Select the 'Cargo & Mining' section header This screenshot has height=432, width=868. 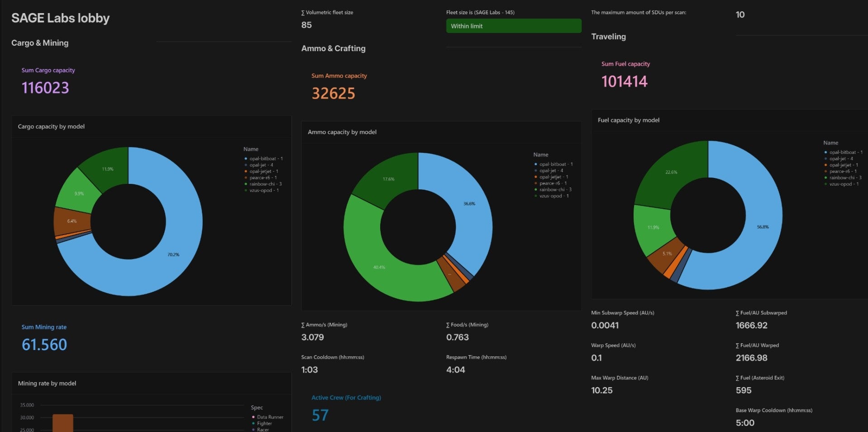pyautogui.click(x=40, y=43)
